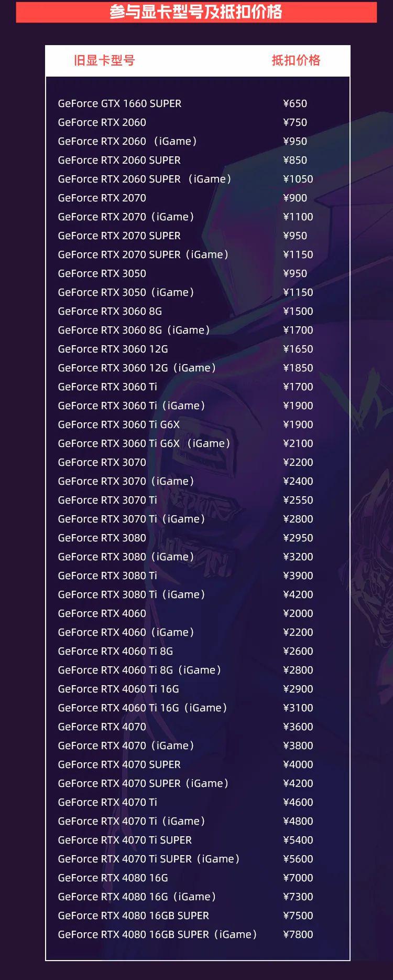Click GeForce RTX 3060 12G model name
Viewport: 393px width, 980px height.
[x=113, y=349]
